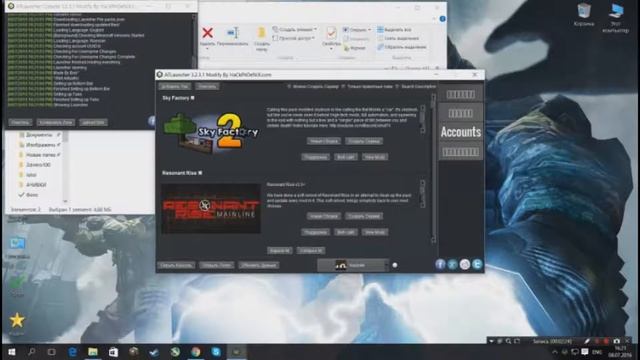This screenshot has height=360, width=640.
Task: Open the arrow under the Properties icon
Action: tap(331, 49)
